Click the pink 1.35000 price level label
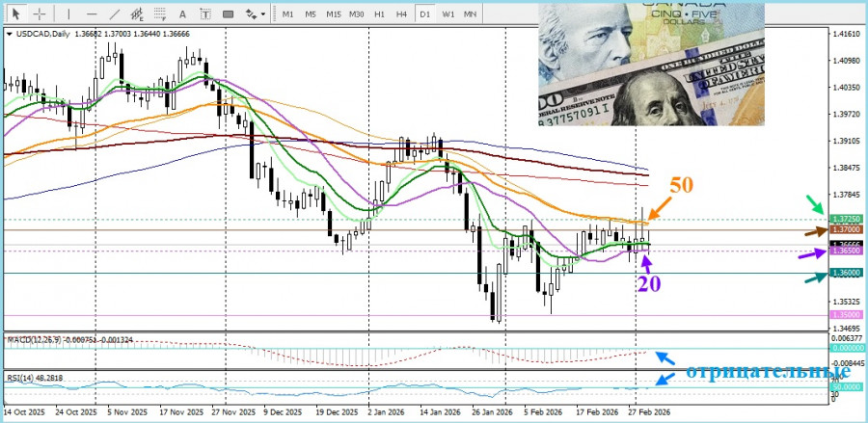Viewport: 868px width, 423px height. [847, 315]
